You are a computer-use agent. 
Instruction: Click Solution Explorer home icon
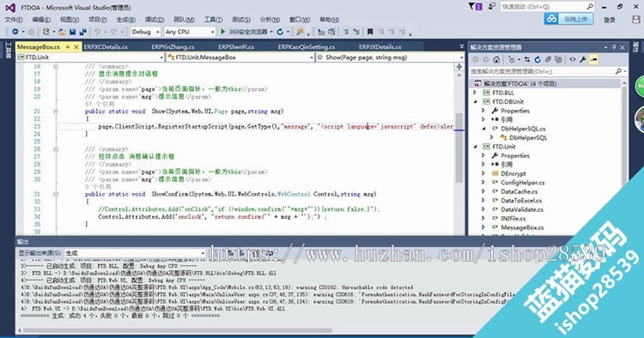point(496,60)
